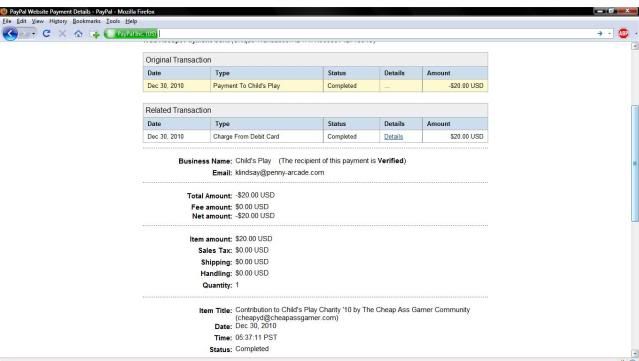
Task: Open the back/forward history dropdown arrow
Action: pos(33,34)
